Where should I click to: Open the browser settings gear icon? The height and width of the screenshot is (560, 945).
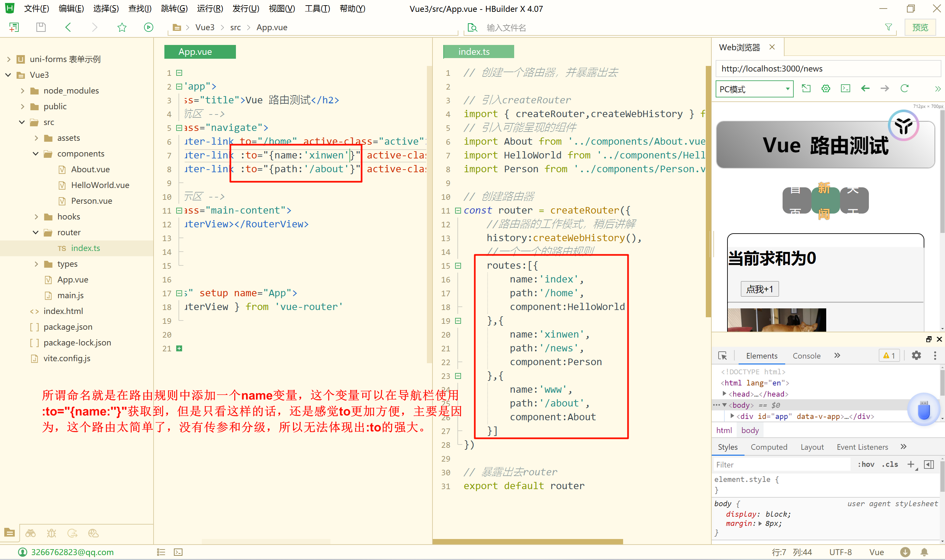[826, 89]
